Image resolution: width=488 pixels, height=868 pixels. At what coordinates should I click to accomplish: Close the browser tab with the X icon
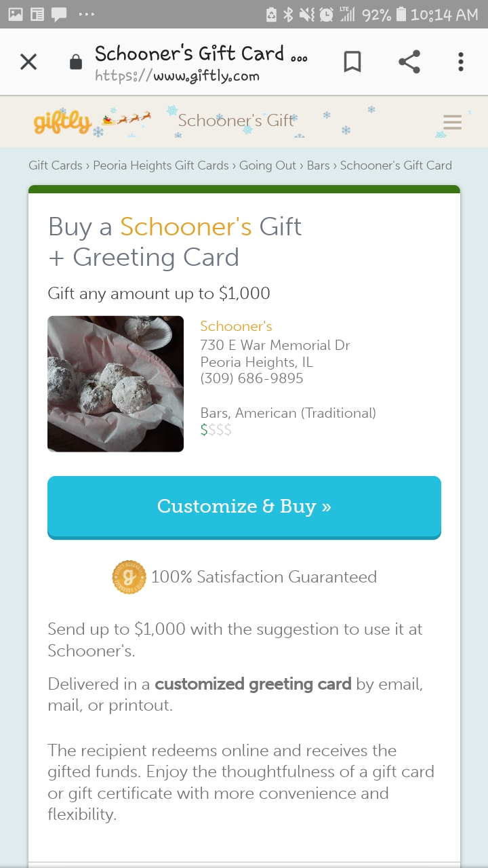(x=28, y=62)
